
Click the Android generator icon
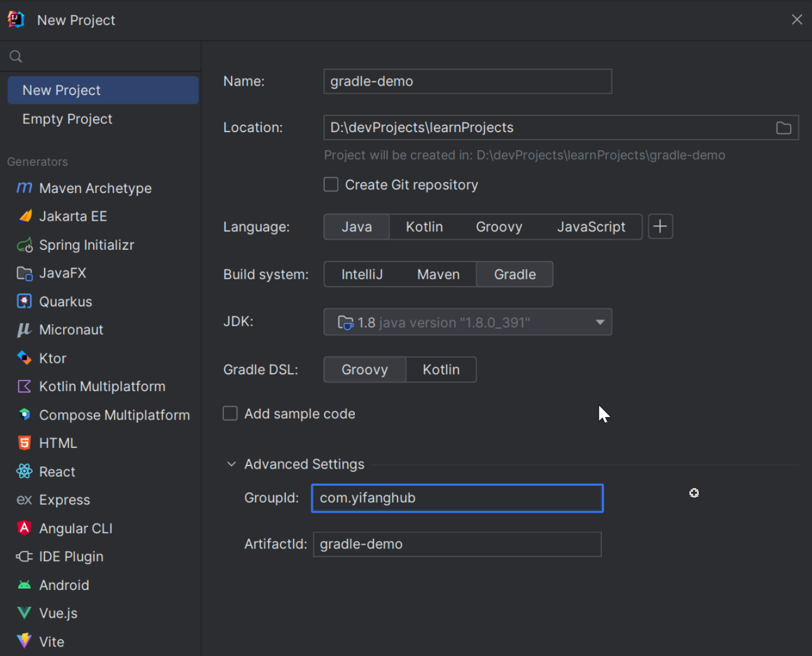click(x=25, y=585)
